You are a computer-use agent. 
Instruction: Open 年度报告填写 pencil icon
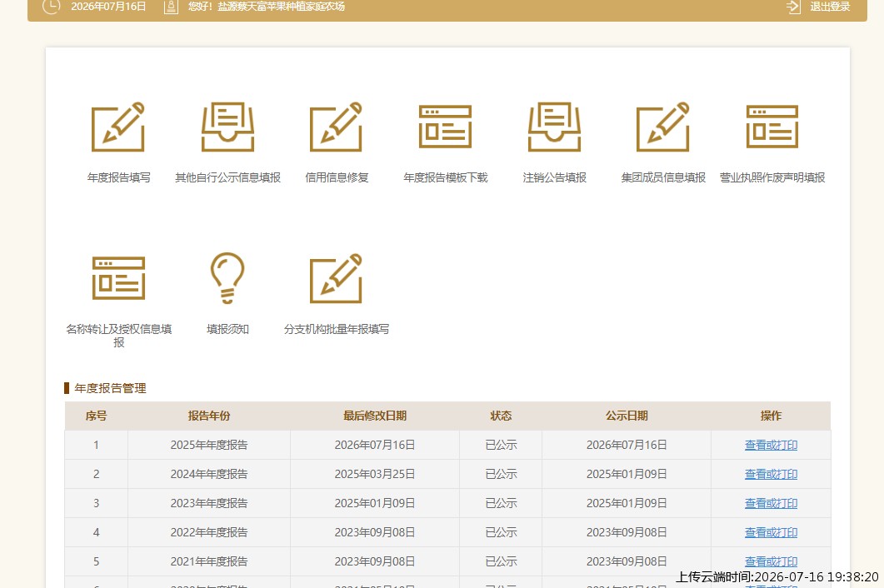pyautogui.click(x=117, y=127)
